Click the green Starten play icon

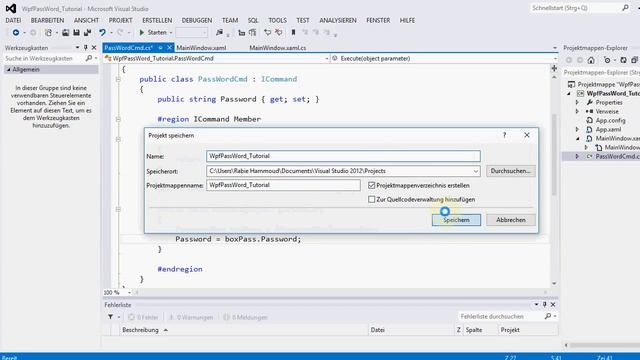[142, 32]
